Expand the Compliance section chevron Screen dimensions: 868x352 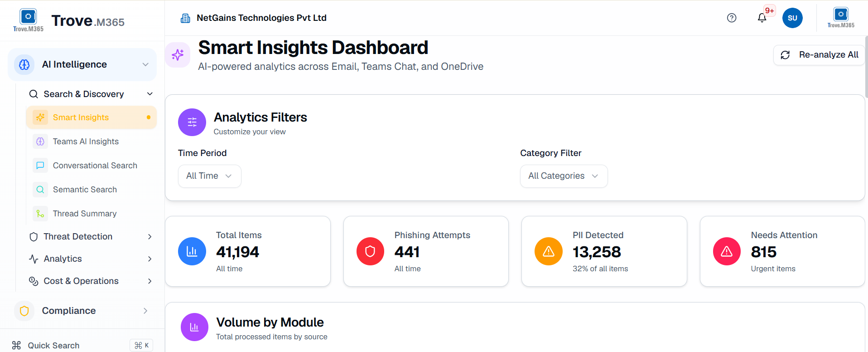145,311
